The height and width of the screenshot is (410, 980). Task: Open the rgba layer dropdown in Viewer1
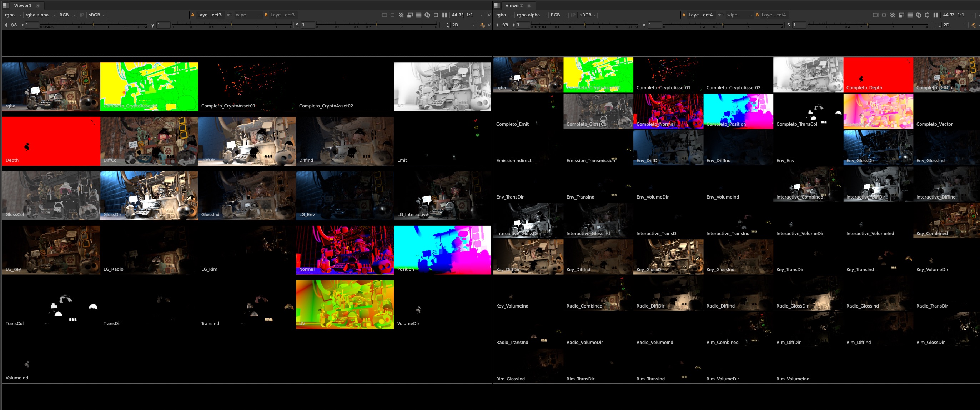[x=13, y=15]
